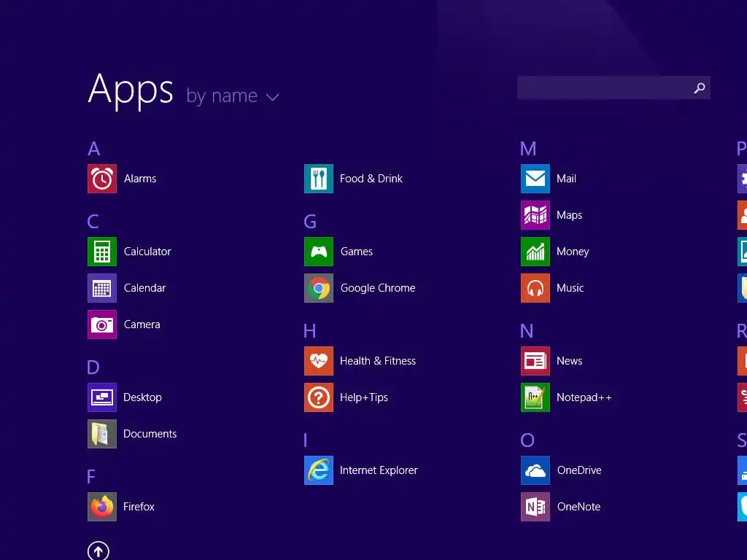Viewport: 747px width, 560px height.
Task: Jump using the letter A header
Action: [x=94, y=149]
